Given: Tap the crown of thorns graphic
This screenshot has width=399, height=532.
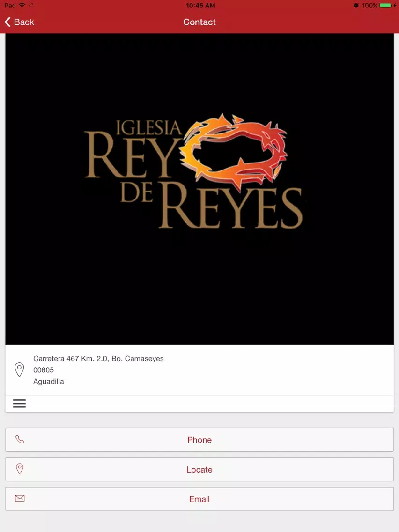Looking at the screenshot, I should click(234, 152).
